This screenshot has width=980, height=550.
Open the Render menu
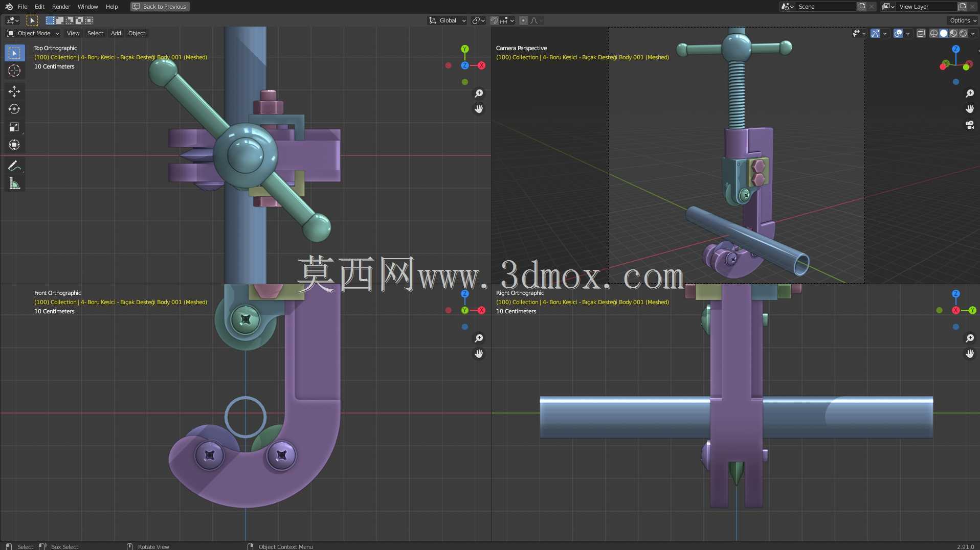(61, 7)
